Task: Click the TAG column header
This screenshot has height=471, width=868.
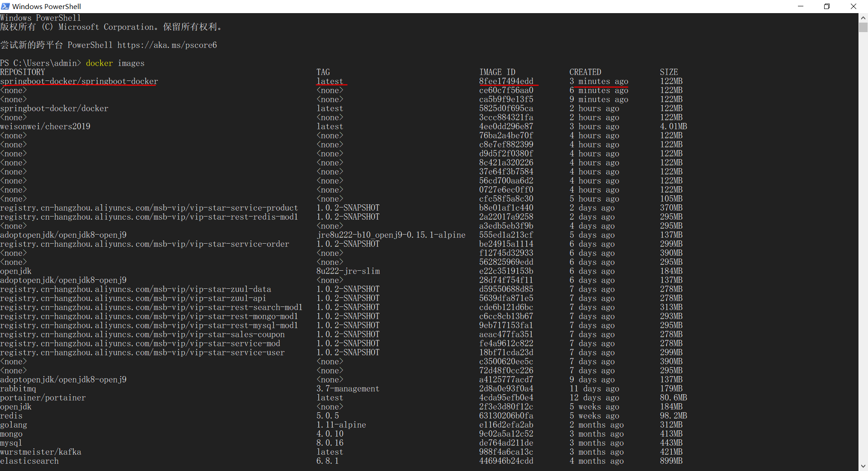Action: pos(323,72)
